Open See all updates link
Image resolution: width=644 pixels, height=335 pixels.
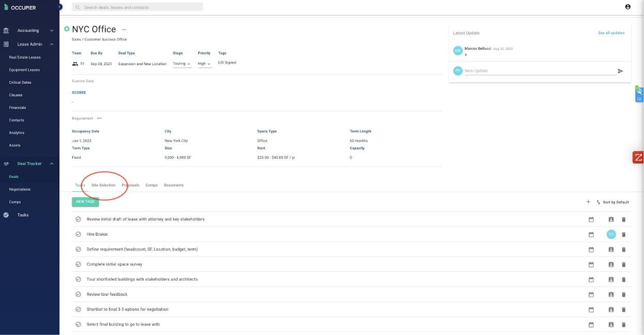coord(611,33)
